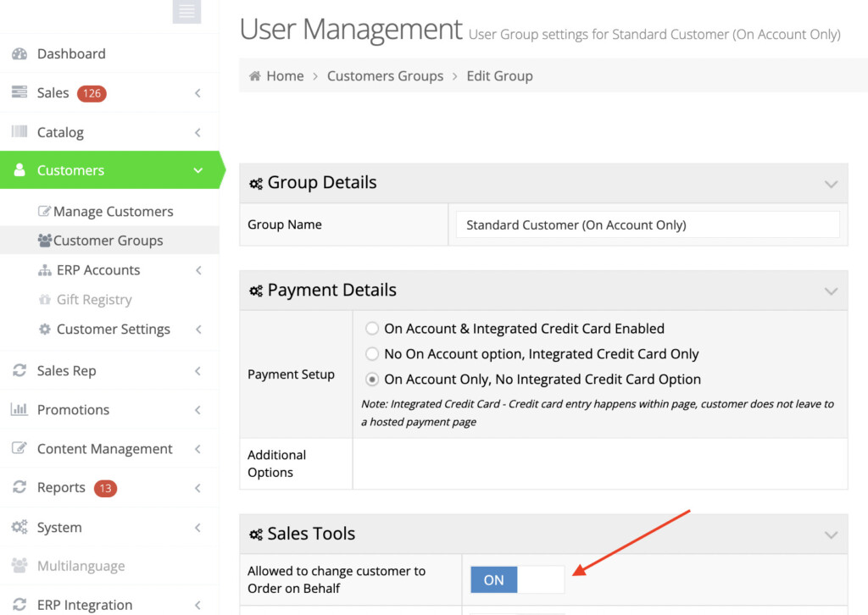Screen dimensions: 868x615
Task: Click the Reports refresh icon
Action: 19,487
